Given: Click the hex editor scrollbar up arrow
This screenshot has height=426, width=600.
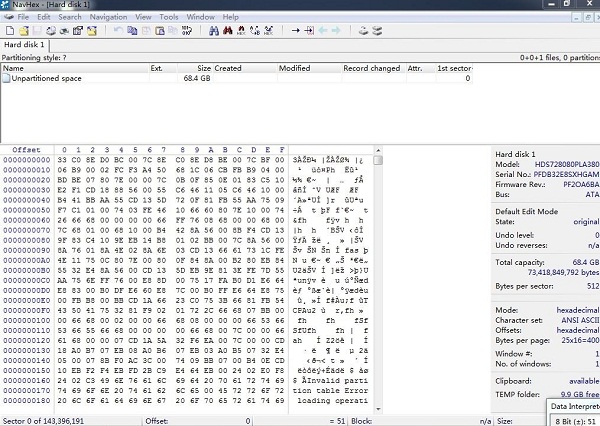Looking at the screenshot, I should 378,150.
